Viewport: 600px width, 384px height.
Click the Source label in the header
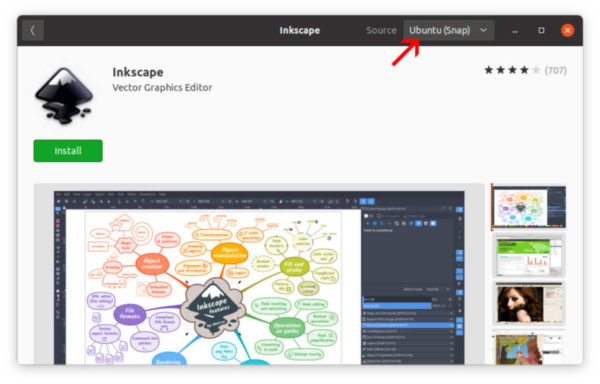click(381, 30)
